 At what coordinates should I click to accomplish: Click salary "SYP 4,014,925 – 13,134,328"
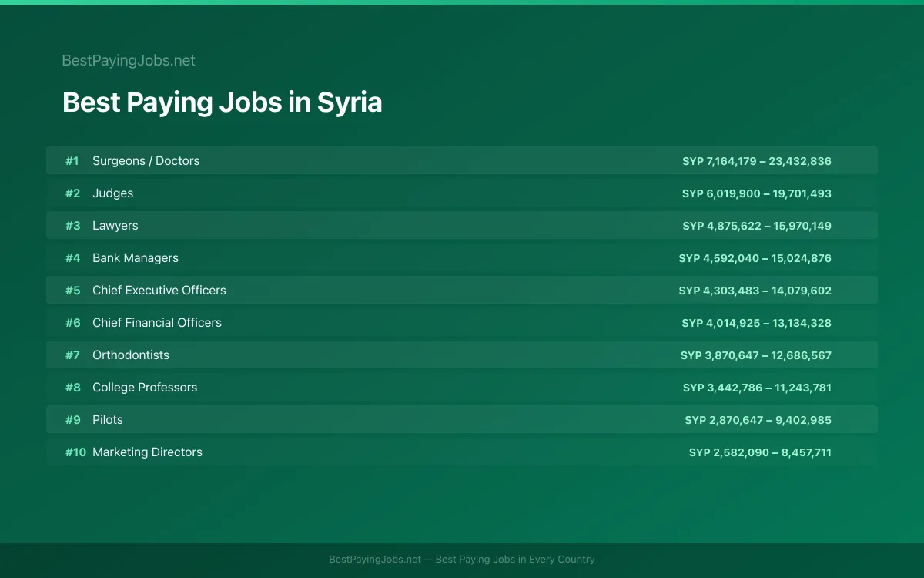pyautogui.click(x=757, y=323)
